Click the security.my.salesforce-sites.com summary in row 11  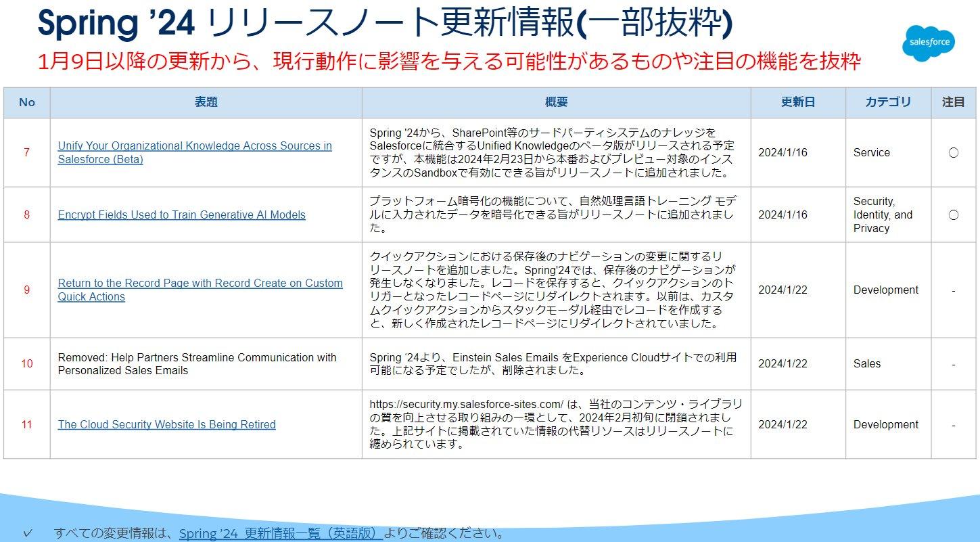(x=556, y=424)
